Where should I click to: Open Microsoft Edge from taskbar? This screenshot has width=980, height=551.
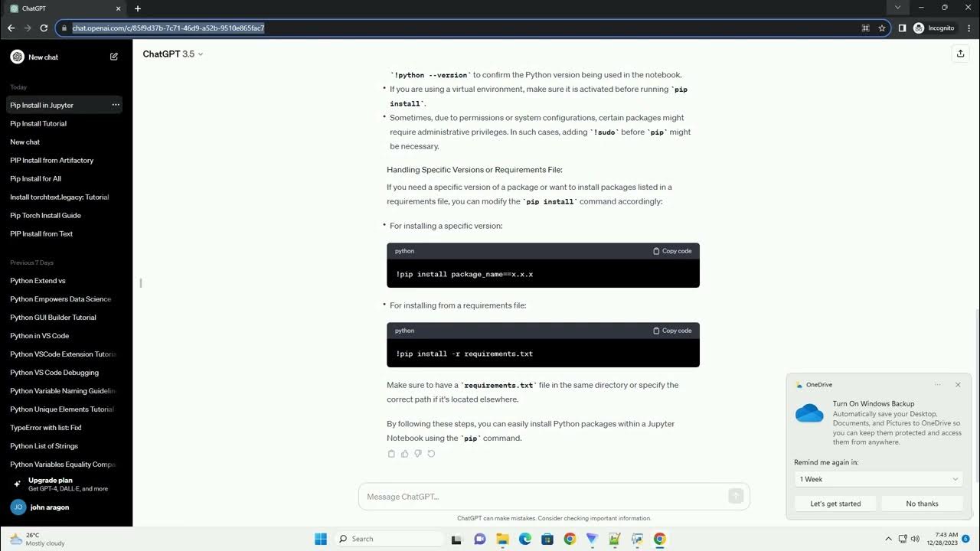525,539
